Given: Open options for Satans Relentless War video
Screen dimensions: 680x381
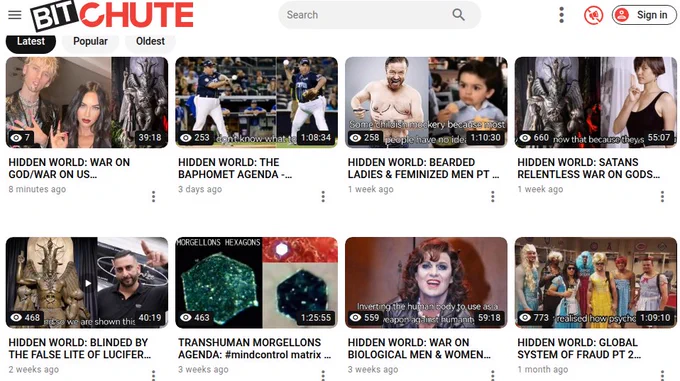Looking at the screenshot, I should click(662, 197).
